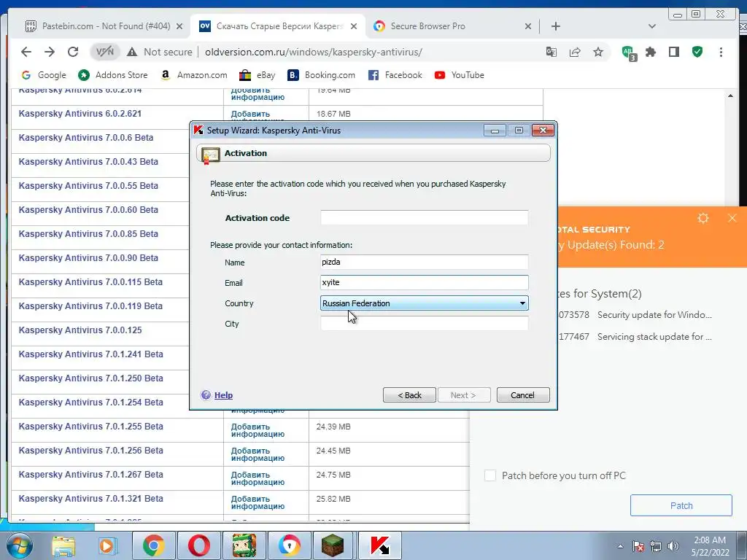Toggle the VPN badge in address bar

tap(105, 52)
